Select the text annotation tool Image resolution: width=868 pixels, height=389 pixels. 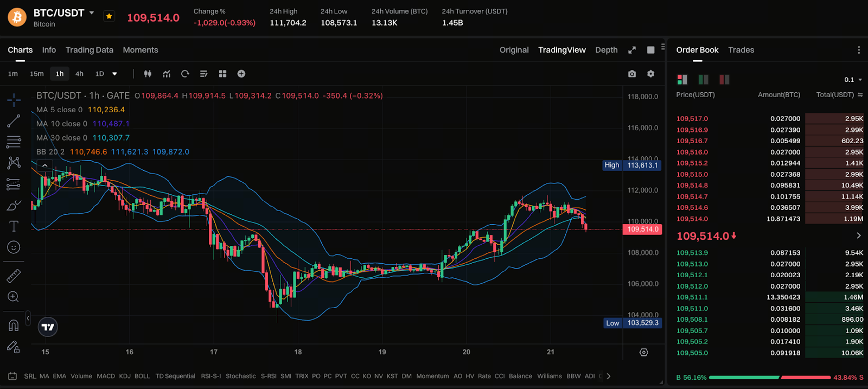point(14,226)
